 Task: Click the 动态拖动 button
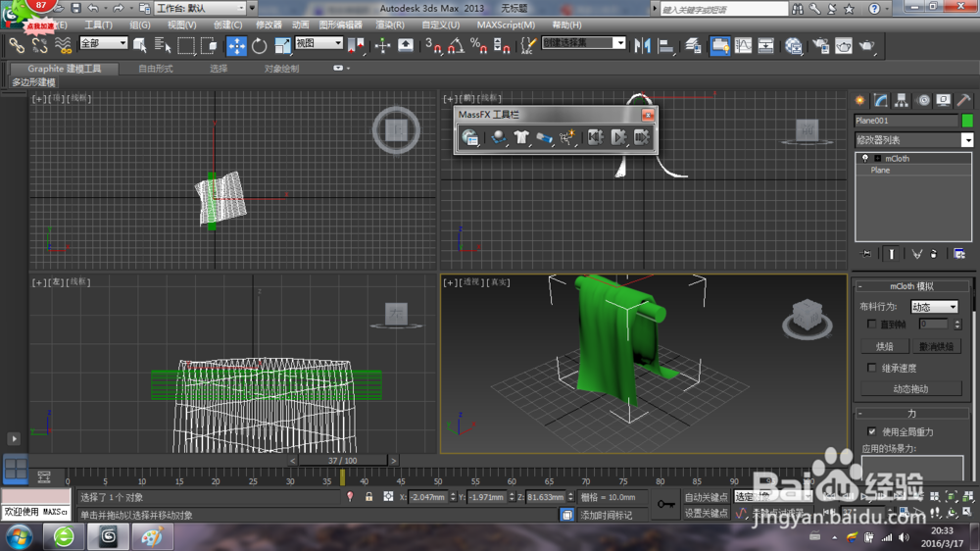coord(910,388)
